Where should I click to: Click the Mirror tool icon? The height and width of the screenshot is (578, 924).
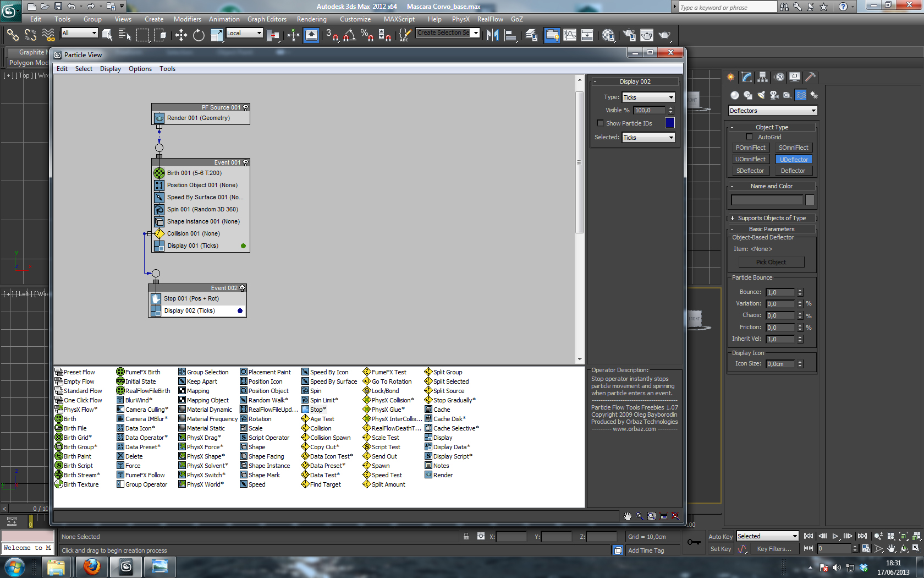pyautogui.click(x=492, y=35)
